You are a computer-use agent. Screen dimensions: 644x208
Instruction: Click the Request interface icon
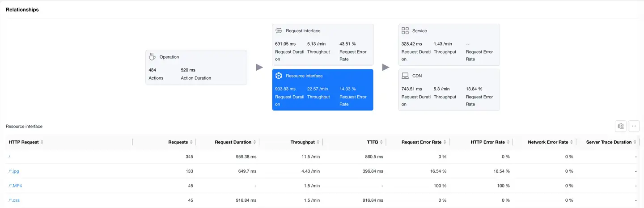[279, 31]
